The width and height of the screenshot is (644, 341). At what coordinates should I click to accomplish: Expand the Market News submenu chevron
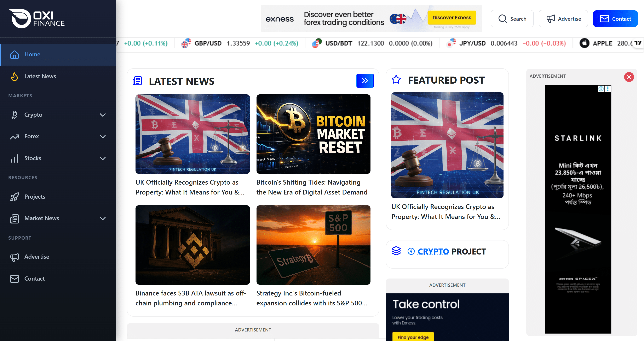pos(103,219)
